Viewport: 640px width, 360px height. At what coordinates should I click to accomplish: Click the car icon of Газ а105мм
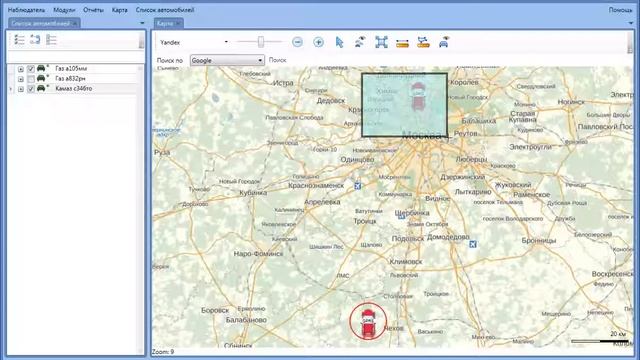click(x=41, y=68)
